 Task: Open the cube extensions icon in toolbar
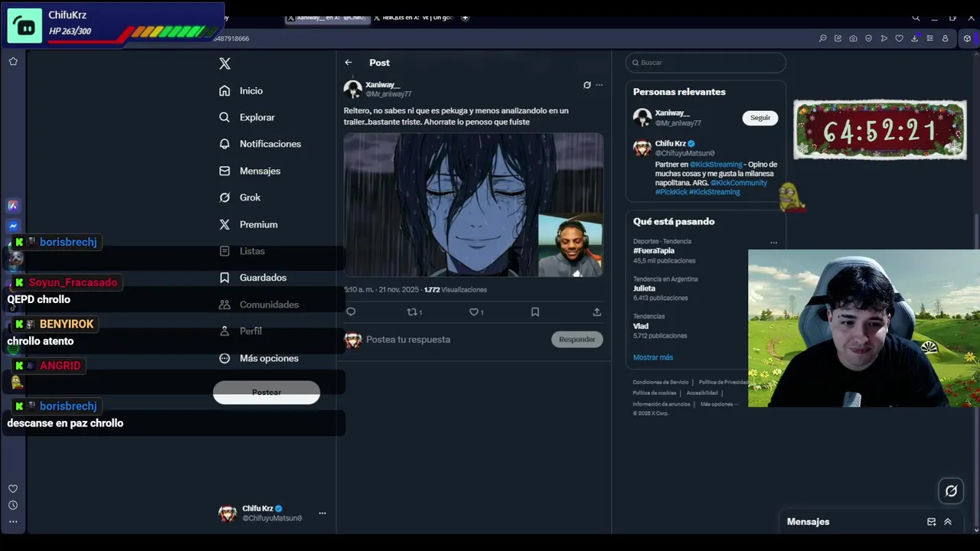[x=968, y=38]
